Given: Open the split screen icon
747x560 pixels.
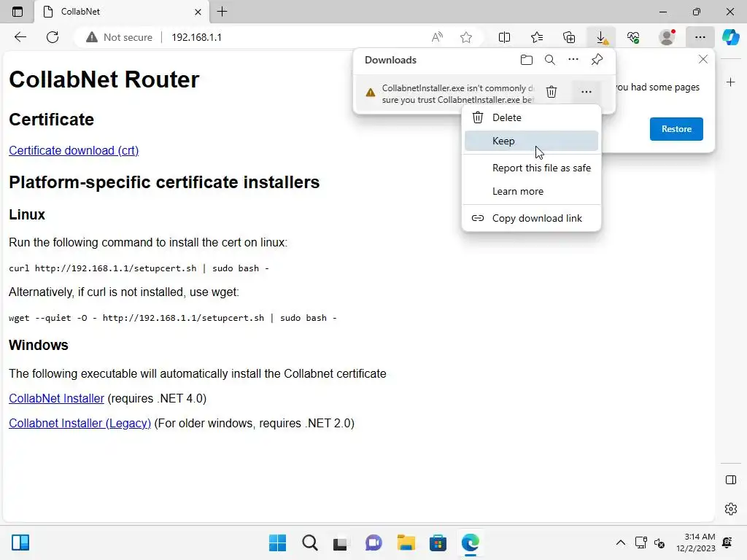Looking at the screenshot, I should coord(504,37).
